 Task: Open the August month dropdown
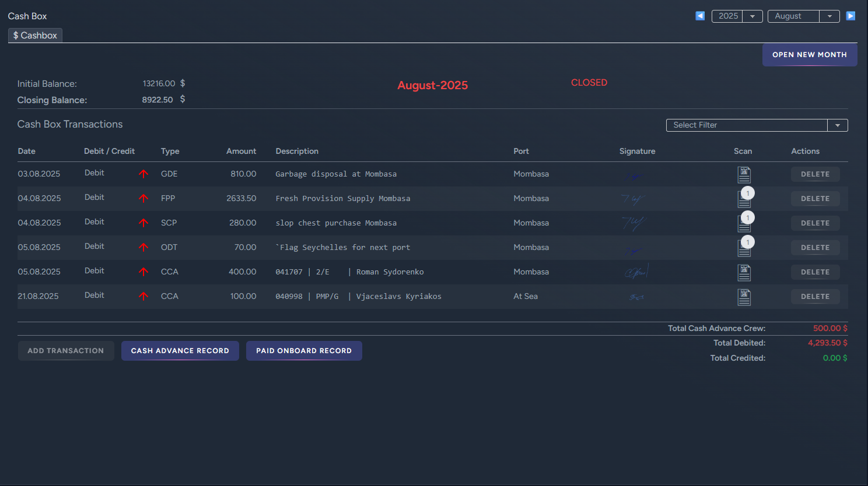tap(829, 16)
